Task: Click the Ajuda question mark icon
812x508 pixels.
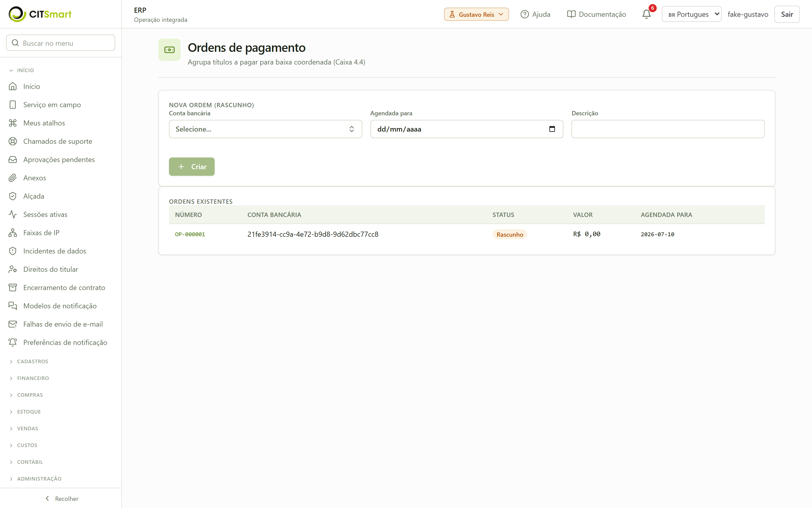Action: [x=525, y=14]
